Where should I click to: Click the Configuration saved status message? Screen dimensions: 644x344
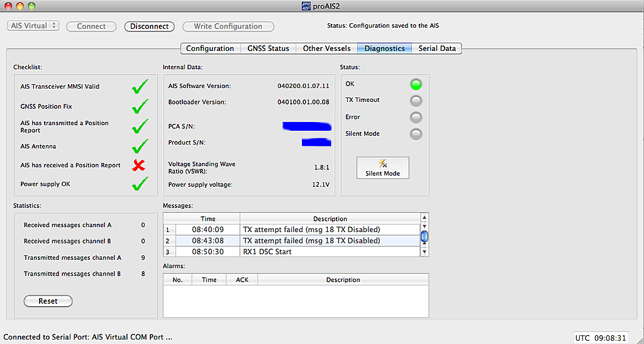[x=383, y=25]
